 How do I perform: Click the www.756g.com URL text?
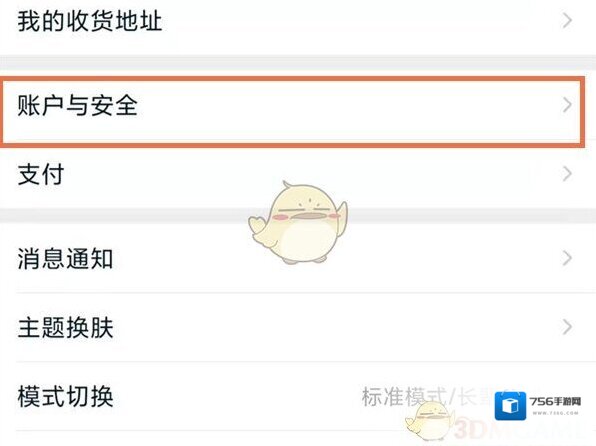click(555, 413)
